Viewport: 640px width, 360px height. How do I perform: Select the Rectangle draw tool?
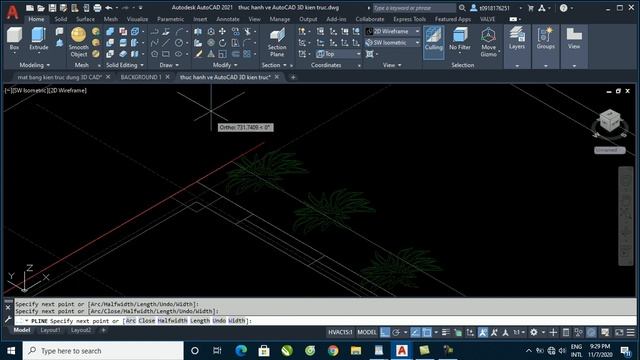pos(166,54)
